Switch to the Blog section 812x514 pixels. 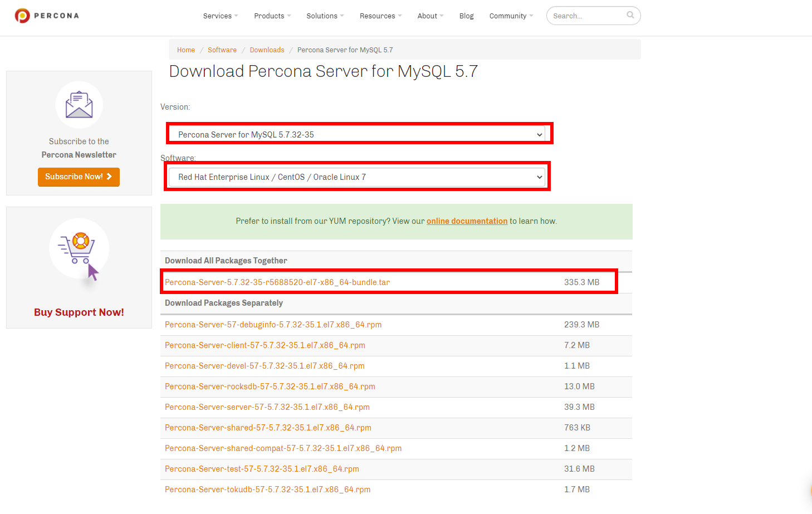tap(466, 16)
